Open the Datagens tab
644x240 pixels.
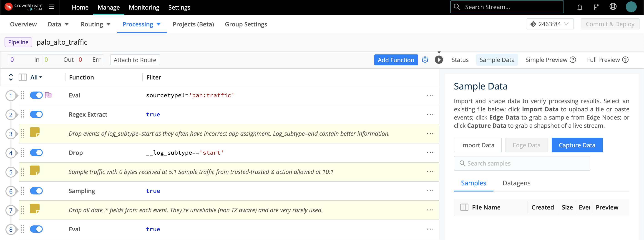click(516, 183)
